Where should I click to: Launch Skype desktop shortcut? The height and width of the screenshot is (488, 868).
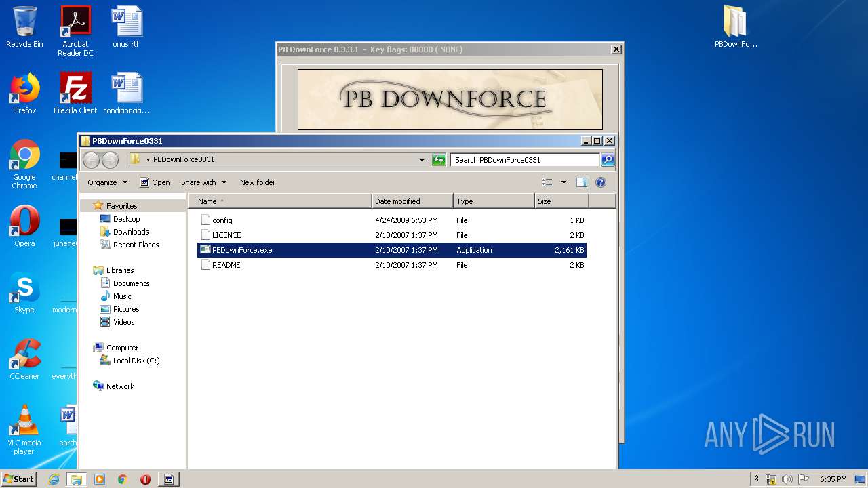(24, 293)
